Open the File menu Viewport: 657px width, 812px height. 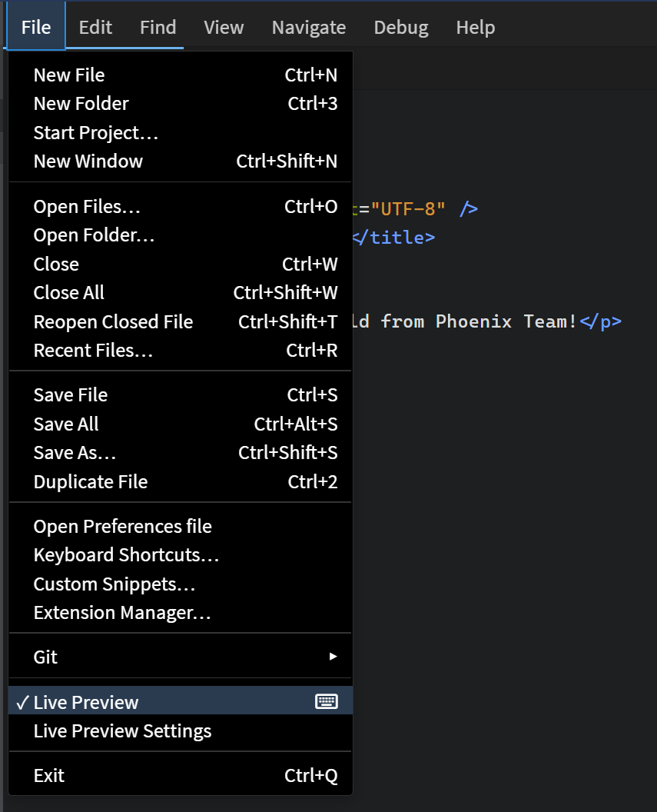click(x=35, y=26)
